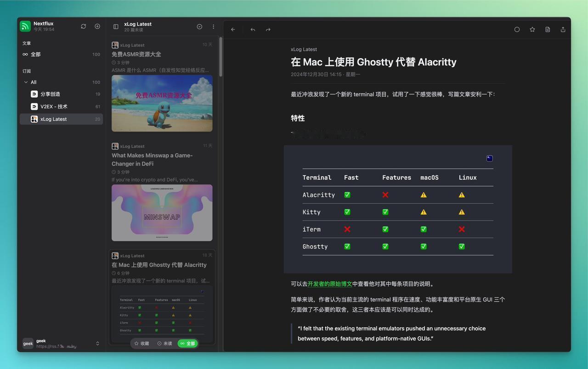This screenshot has height=369, width=588.
Task: Open list item 在 Mac 上使用 Ghostty 代替 Alacritty
Action: (x=159, y=265)
